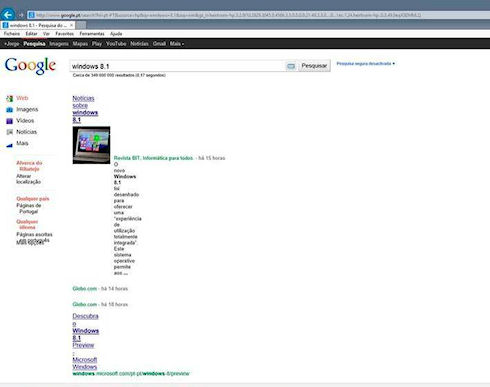Open the Ver menu
490x387 pixels.
tap(46, 34)
